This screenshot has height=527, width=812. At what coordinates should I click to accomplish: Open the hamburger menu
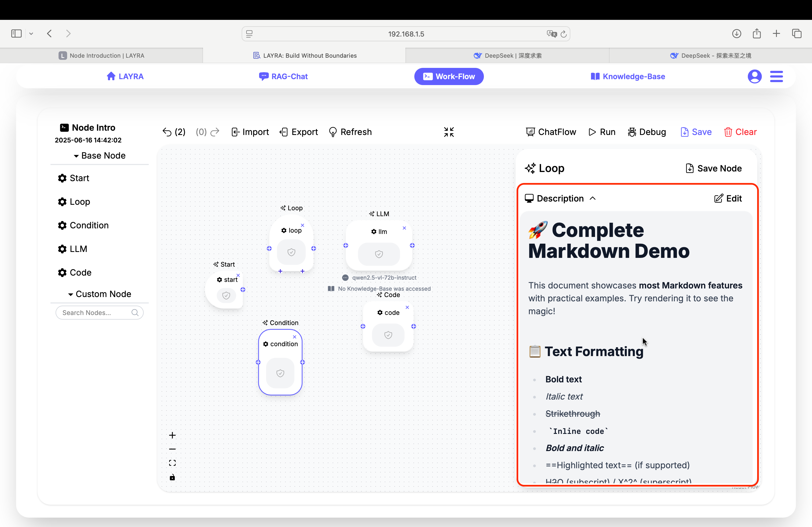pos(776,76)
